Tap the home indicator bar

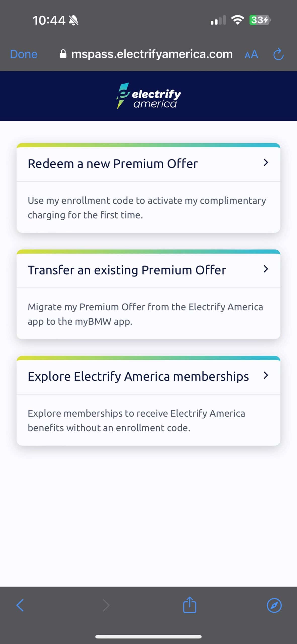click(x=148, y=637)
